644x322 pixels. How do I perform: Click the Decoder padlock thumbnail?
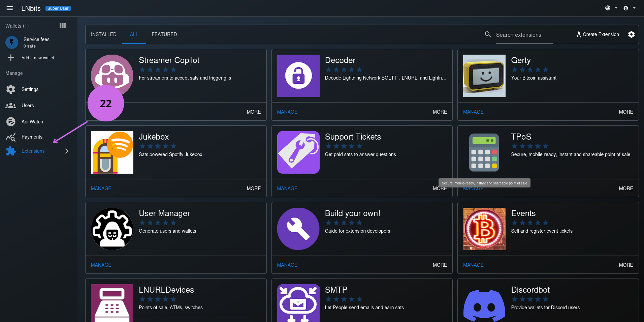point(298,76)
